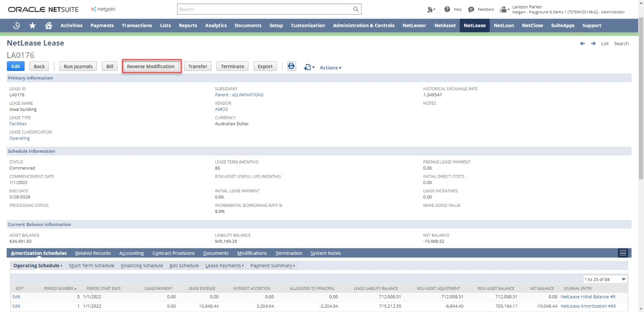The image size is (644, 312).
Task: Open the Payments menu
Action: [102, 25]
